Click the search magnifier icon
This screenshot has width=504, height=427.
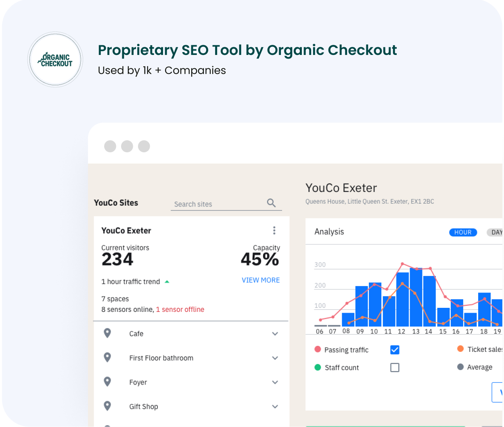click(x=271, y=203)
